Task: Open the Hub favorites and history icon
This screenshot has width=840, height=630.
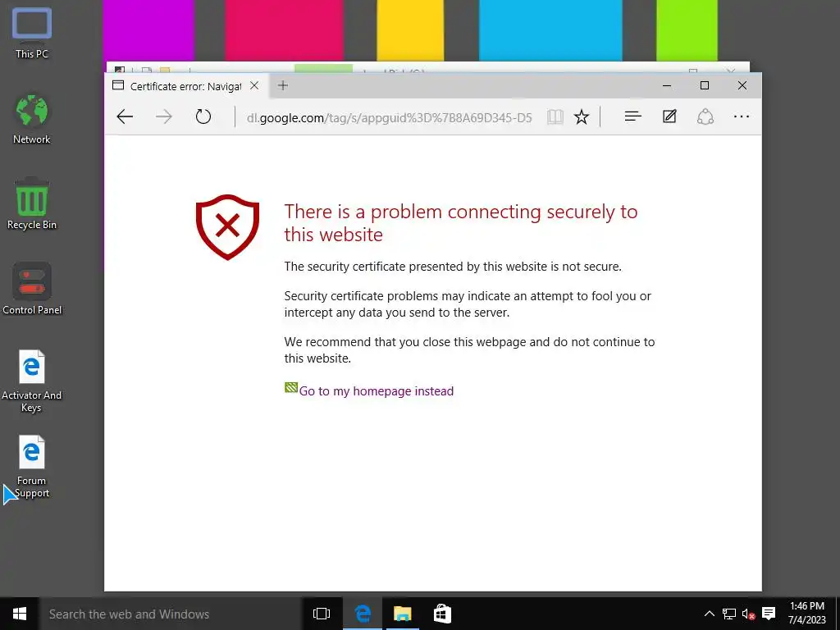Action: click(632, 116)
